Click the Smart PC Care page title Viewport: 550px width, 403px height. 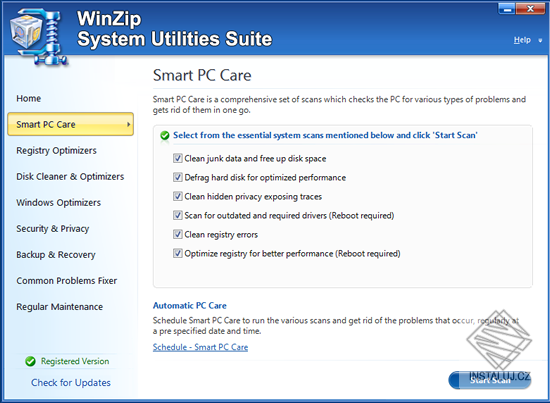click(x=202, y=75)
